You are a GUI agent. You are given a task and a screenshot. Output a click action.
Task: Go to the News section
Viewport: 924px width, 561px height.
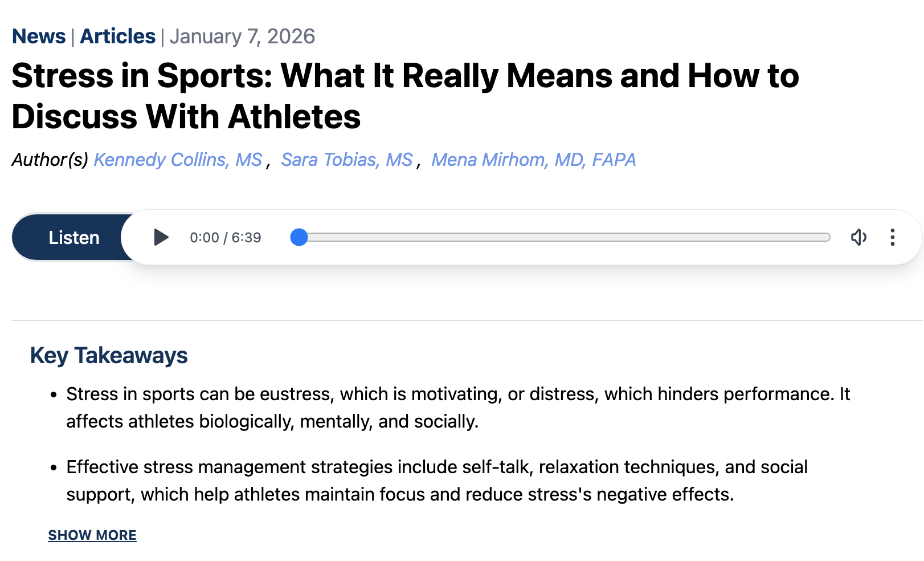[x=39, y=36]
